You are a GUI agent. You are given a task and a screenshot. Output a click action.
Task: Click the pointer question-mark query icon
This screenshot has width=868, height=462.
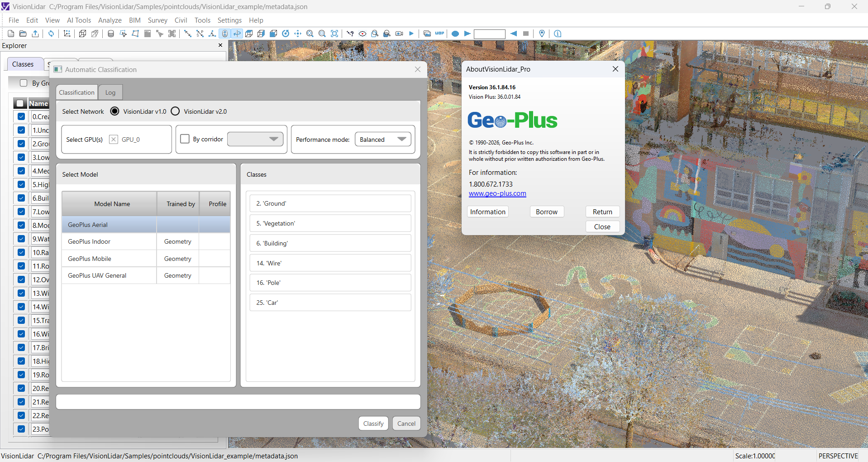tap(350, 34)
